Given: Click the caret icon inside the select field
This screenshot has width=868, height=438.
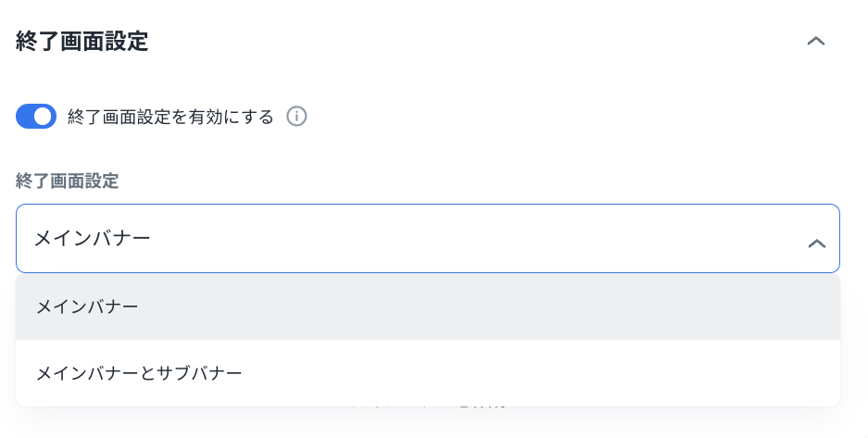Looking at the screenshot, I should coord(815,244).
